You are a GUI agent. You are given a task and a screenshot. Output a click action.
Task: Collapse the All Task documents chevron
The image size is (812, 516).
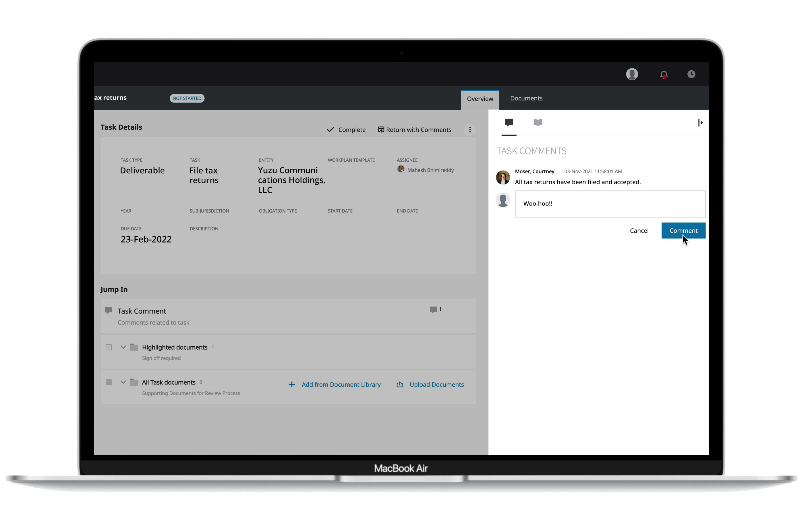pyautogui.click(x=123, y=382)
